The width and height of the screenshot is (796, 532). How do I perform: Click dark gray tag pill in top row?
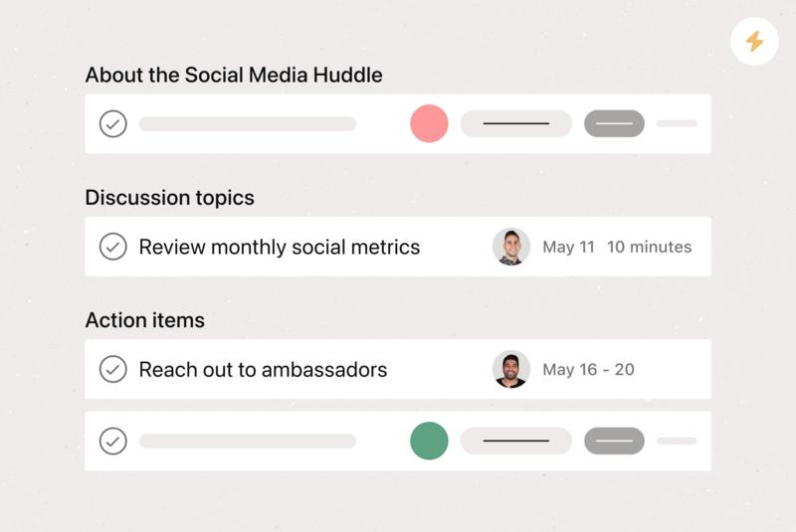tap(614, 123)
